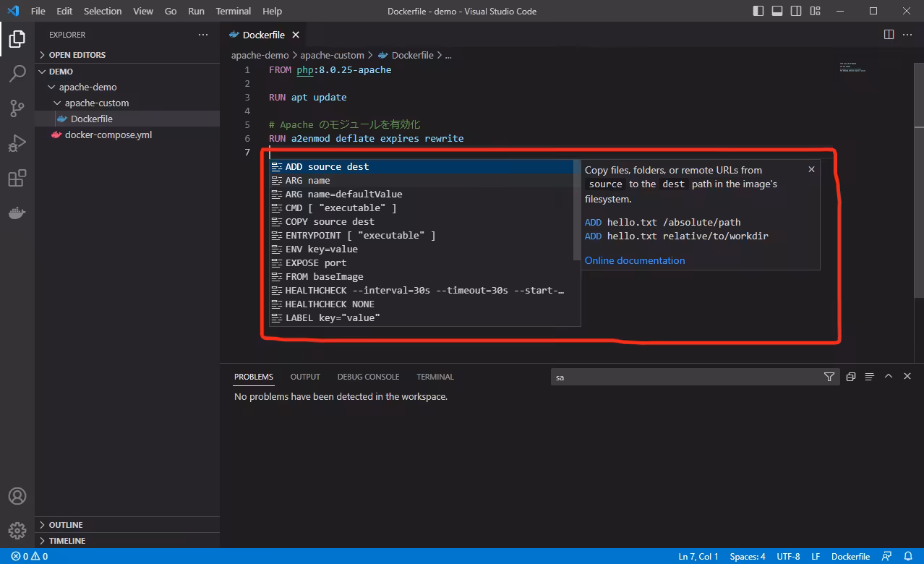This screenshot has height=564, width=924.
Task: Choose the ENV key=value suggestion
Action: click(421, 249)
